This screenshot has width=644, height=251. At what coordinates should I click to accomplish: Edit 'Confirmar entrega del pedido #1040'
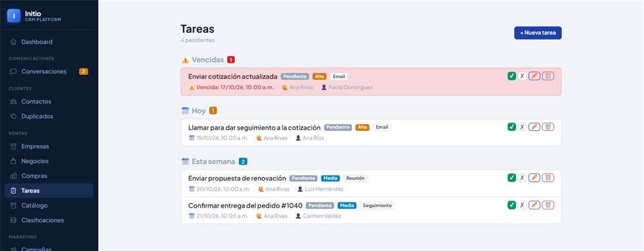click(x=535, y=205)
